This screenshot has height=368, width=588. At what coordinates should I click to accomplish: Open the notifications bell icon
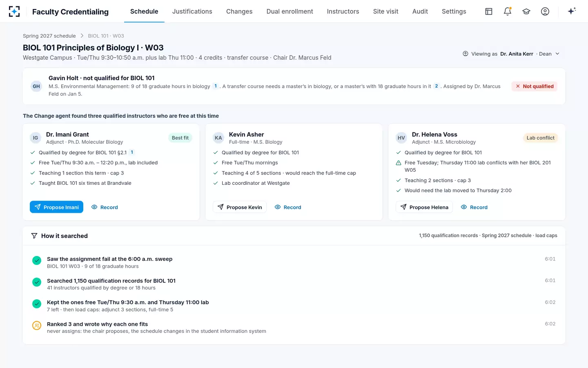click(x=508, y=11)
